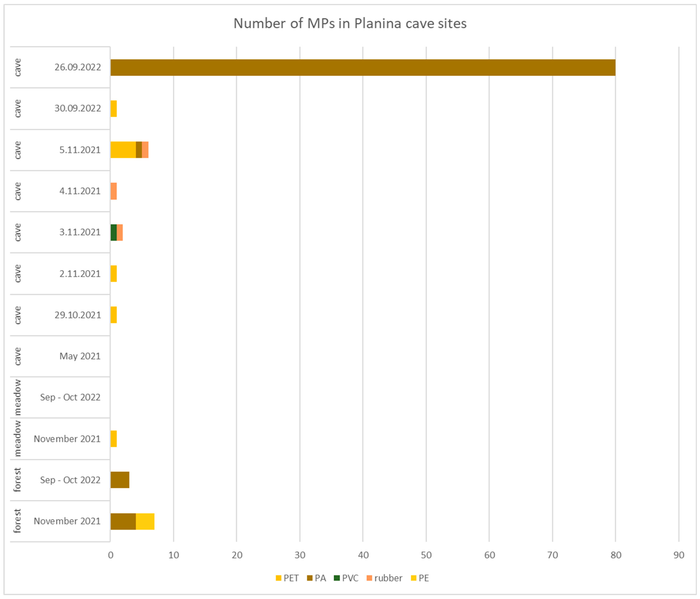Click the PE segment of forest November 2021
Screen dimensions: 700x599
coord(145,521)
